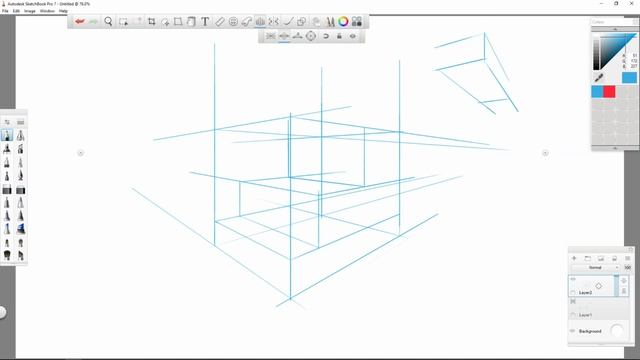Switch to 3-point perspective mode
The width and height of the screenshot is (640, 360).
pos(298,36)
